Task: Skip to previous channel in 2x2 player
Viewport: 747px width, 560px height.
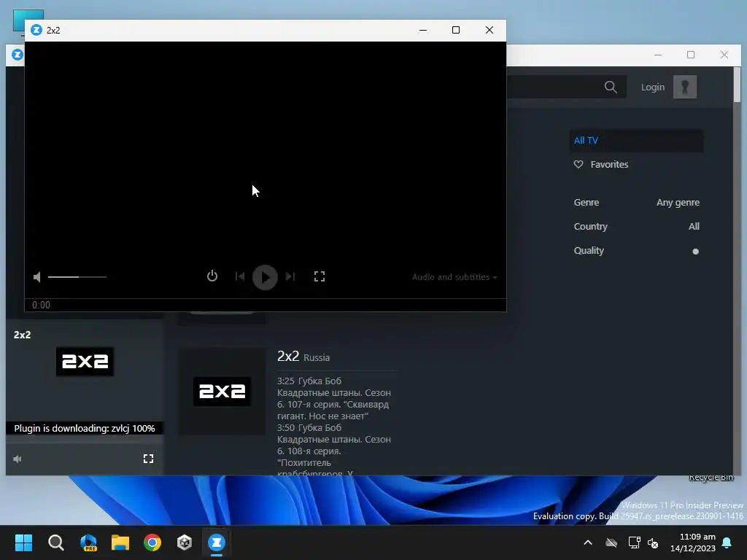Action: 239,276
